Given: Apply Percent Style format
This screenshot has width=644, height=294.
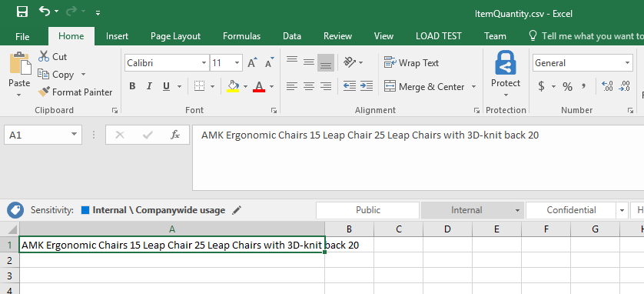Looking at the screenshot, I should tap(567, 86).
